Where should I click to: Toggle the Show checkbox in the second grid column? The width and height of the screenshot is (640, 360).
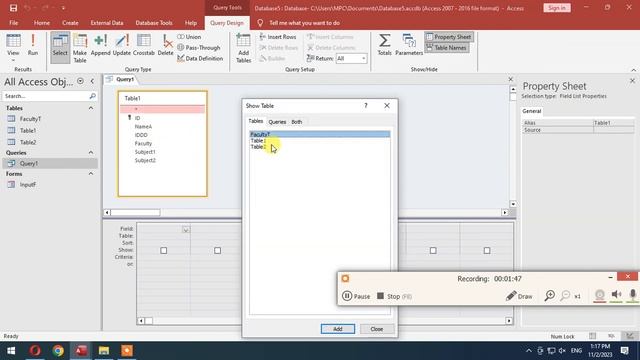218,251
